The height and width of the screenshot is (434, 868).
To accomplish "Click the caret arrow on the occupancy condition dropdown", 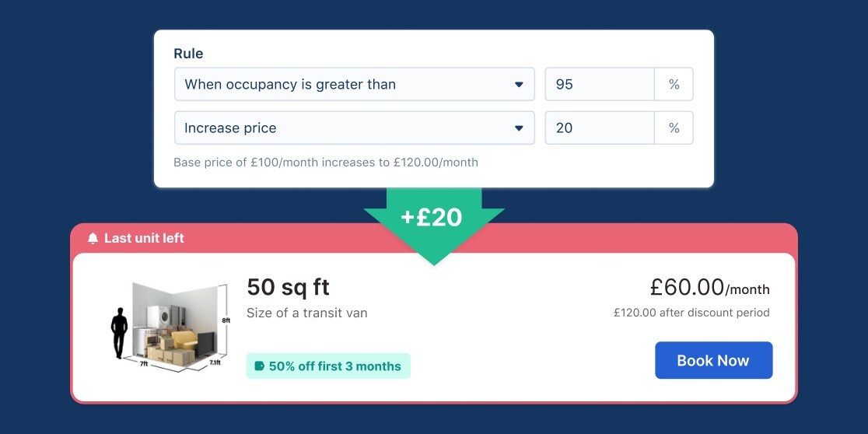I will point(519,85).
